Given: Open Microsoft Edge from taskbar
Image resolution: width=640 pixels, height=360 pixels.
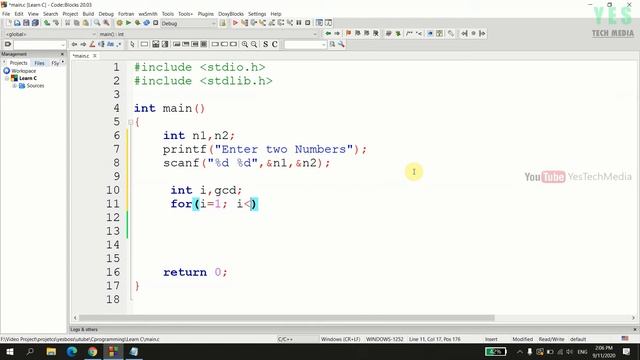Looking at the screenshot, I should (72, 351).
